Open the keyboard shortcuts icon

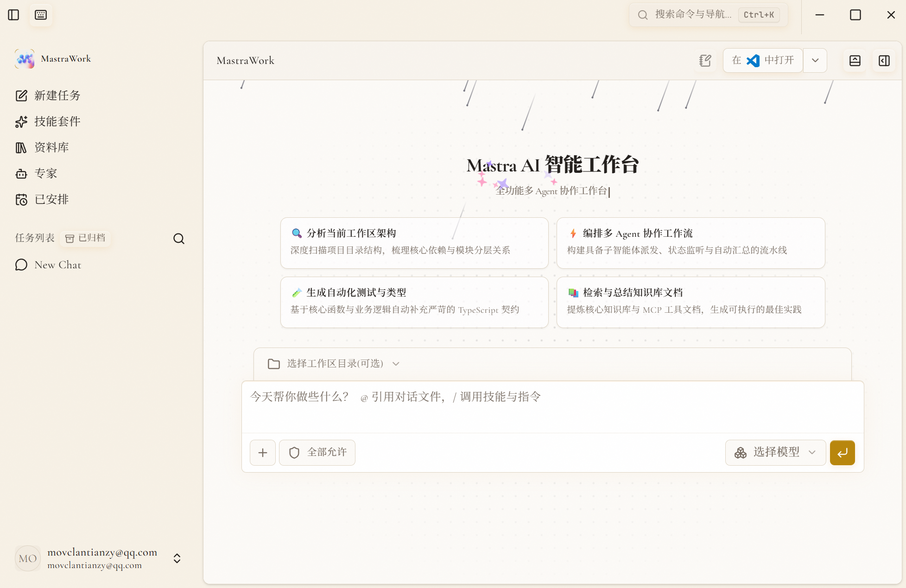41,15
